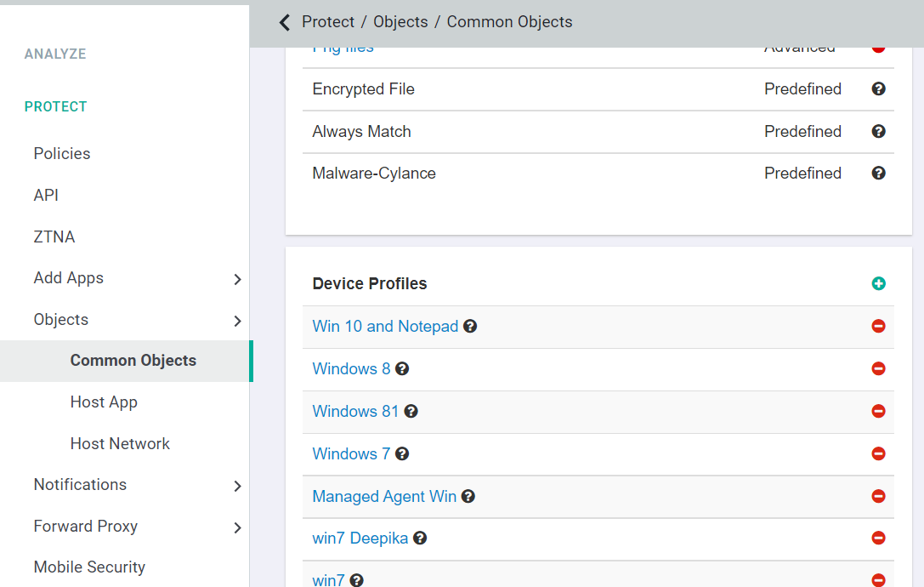Add a new Device Profile using the plus icon
Viewport: 924px width, 587px height.
point(878,283)
